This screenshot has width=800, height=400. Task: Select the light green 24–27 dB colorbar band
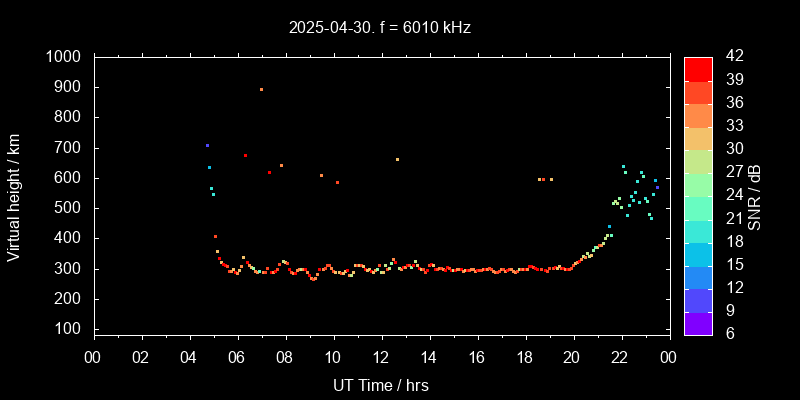tap(698, 183)
